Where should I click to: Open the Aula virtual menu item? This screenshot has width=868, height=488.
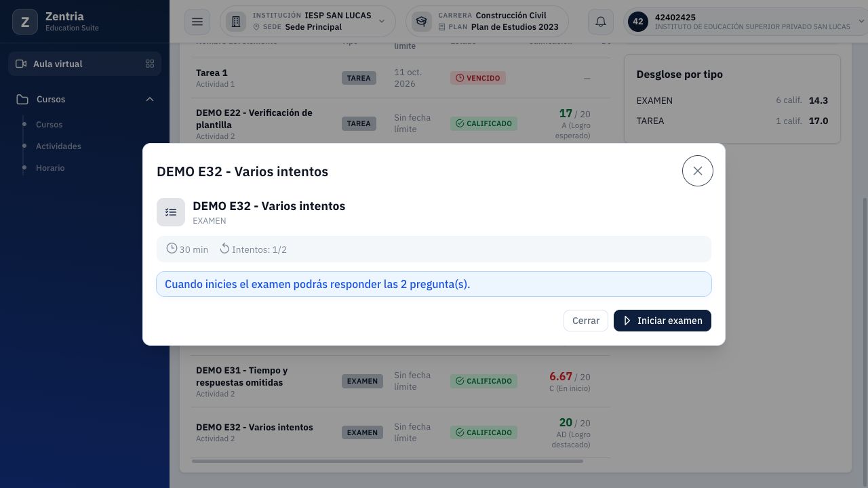click(x=85, y=64)
